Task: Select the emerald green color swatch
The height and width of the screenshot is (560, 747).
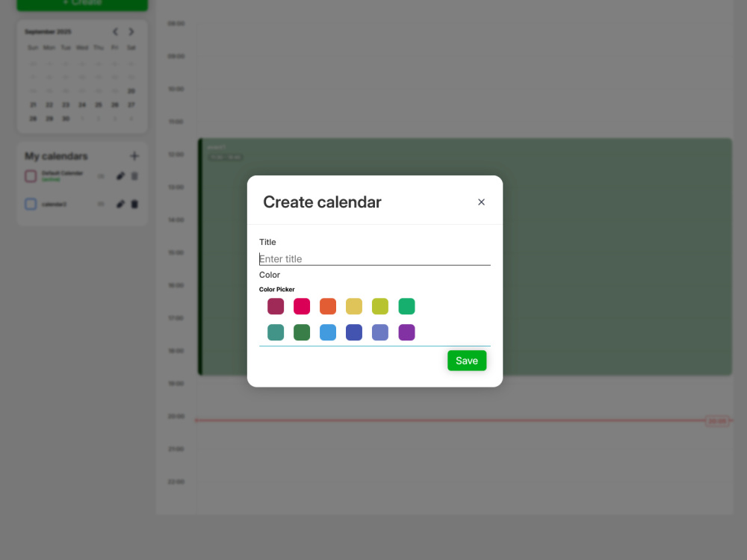Action: pyautogui.click(x=406, y=306)
